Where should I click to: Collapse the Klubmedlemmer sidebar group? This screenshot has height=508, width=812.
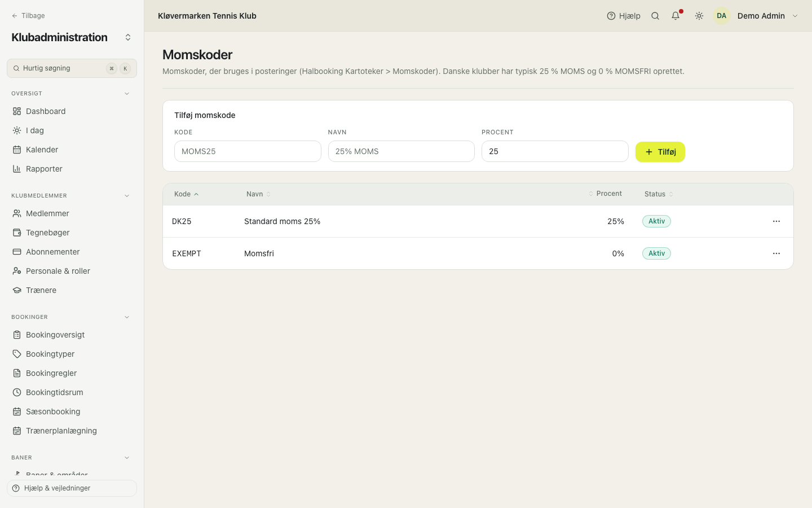[127, 196]
